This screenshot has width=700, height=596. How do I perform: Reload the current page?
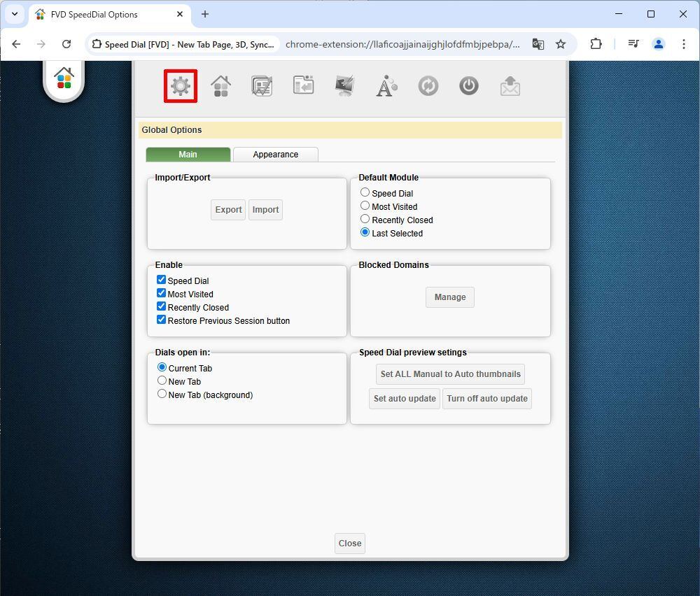click(x=66, y=44)
